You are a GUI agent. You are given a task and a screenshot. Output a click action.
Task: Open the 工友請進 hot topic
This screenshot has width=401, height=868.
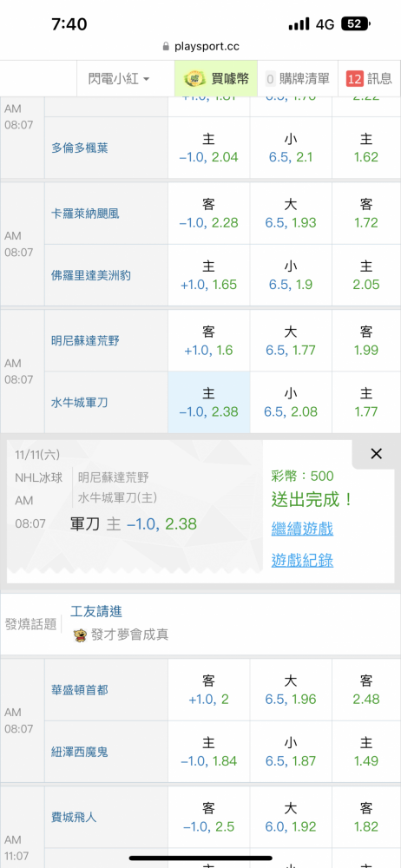96,611
